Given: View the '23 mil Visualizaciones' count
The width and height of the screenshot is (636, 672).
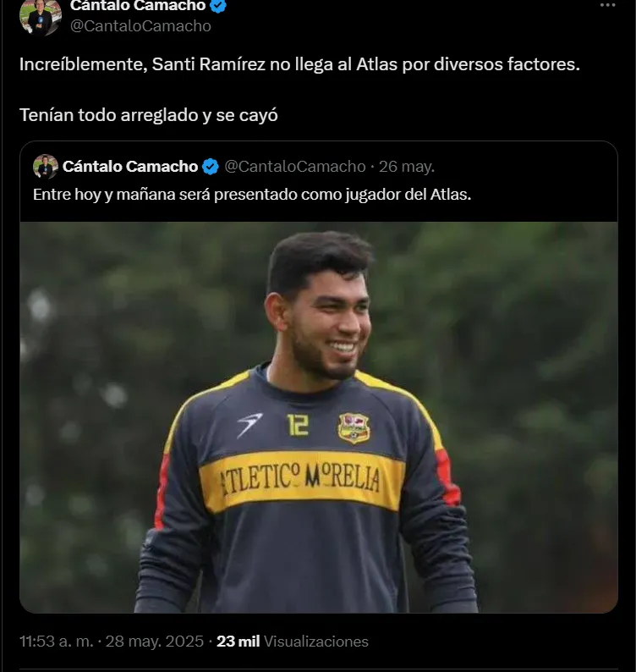Looking at the screenshot, I should click(293, 641).
